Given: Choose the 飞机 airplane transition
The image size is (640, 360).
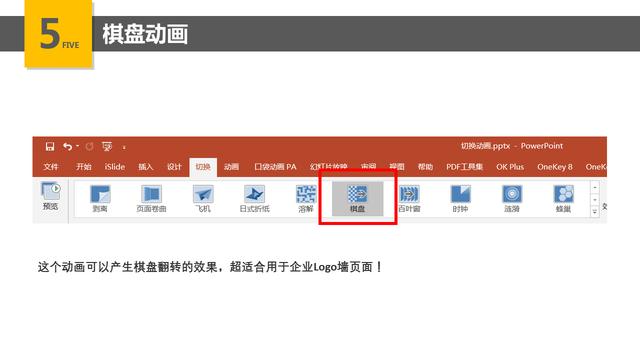Looking at the screenshot, I should point(203,199).
